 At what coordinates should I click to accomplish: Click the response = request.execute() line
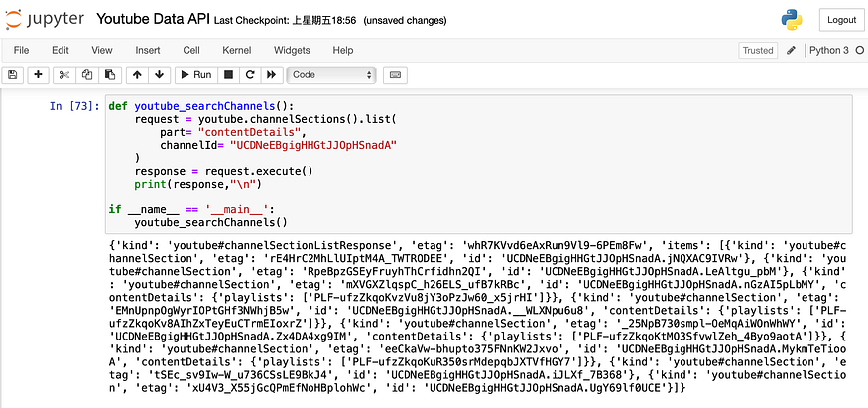pyautogui.click(x=223, y=172)
